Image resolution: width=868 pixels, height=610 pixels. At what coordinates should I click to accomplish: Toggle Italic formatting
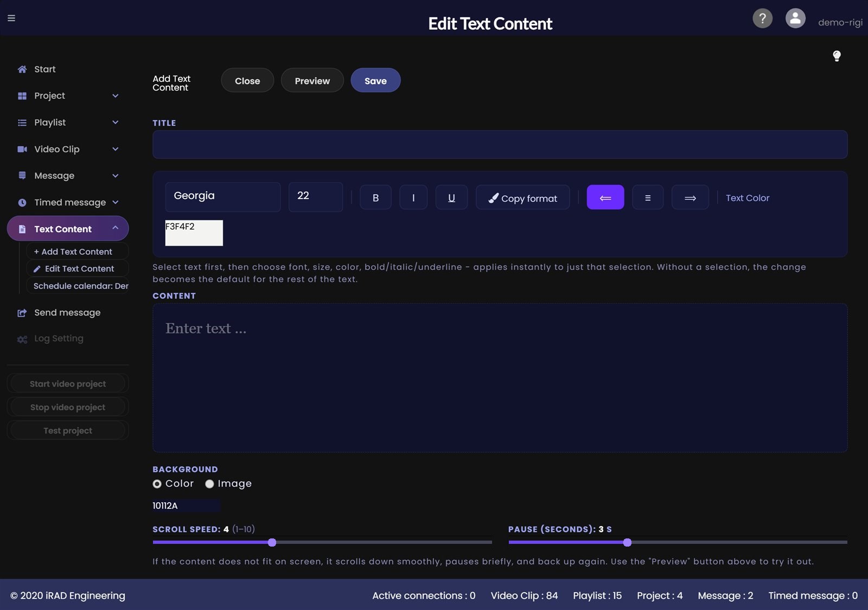click(413, 198)
